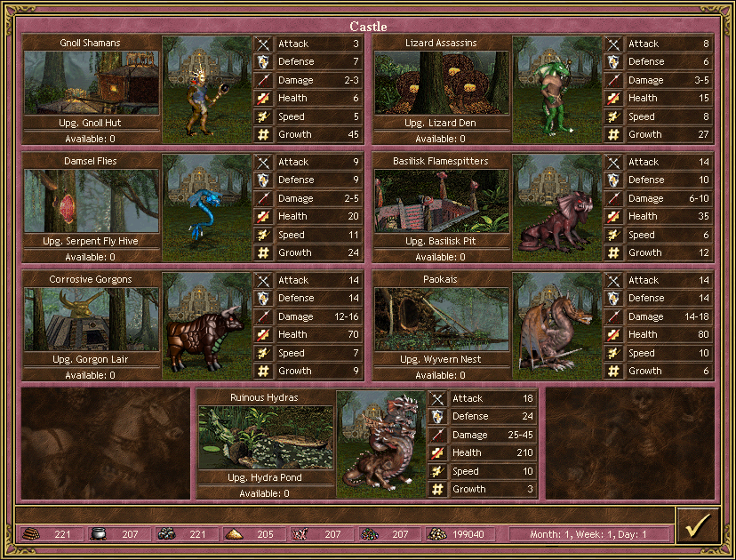This screenshot has height=560, width=736.
Task: Select the Upg. Gnoll Hut dwelling picture
Action: [x=92, y=83]
